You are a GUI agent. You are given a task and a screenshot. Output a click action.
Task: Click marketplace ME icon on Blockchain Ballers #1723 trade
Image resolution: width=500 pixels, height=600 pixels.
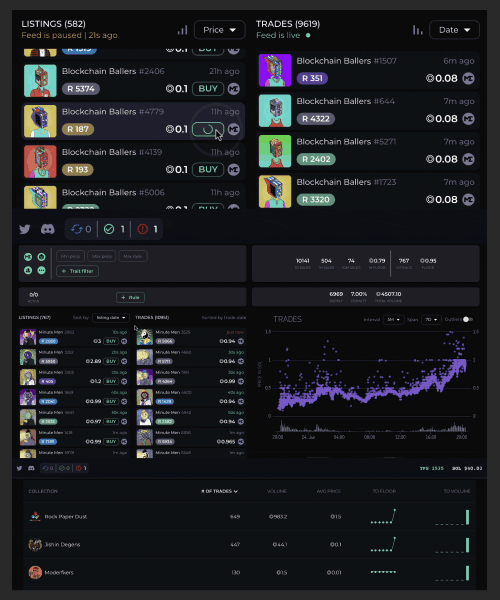point(468,200)
